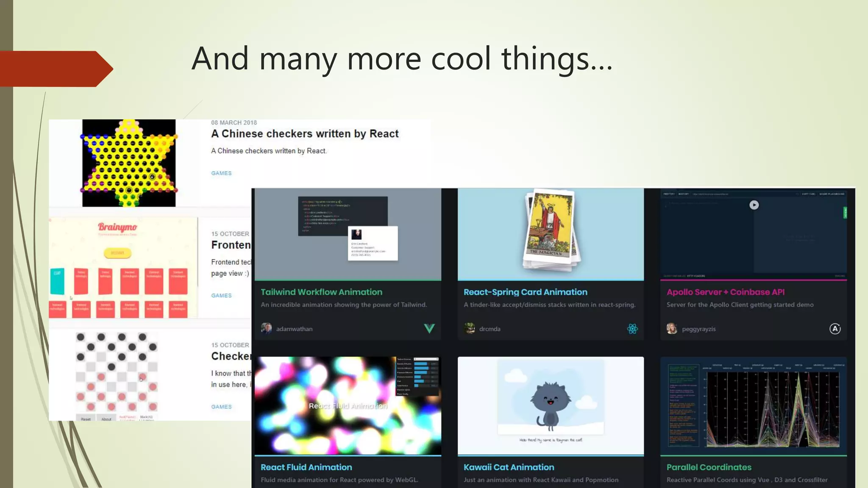Viewport: 868px width, 488px height.
Task: Open React-Spring Card Animation title link
Action: pos(525,292)
